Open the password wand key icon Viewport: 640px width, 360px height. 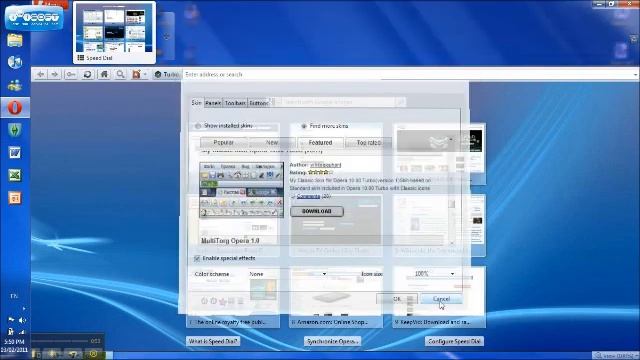pyautogui.click(x=71, y=74)
